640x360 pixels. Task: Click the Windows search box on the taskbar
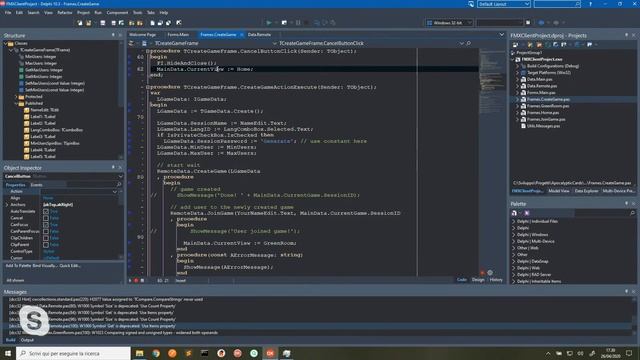coord(73,353)
